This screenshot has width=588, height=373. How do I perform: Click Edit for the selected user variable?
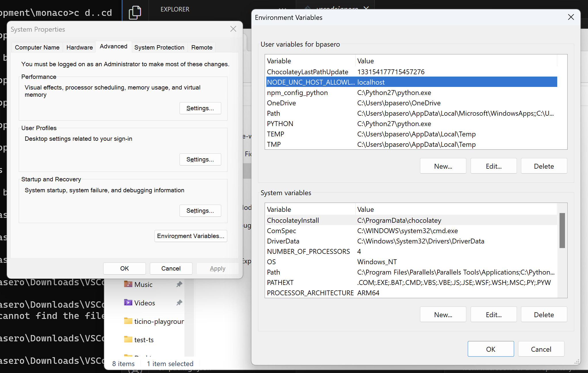(x=493, y=166)
